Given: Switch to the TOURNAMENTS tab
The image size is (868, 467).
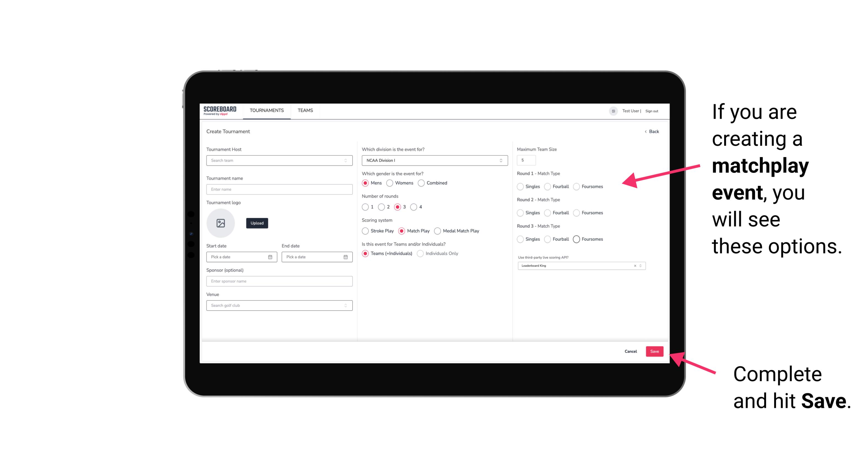Looking at the screenshot, I should 266,110.
